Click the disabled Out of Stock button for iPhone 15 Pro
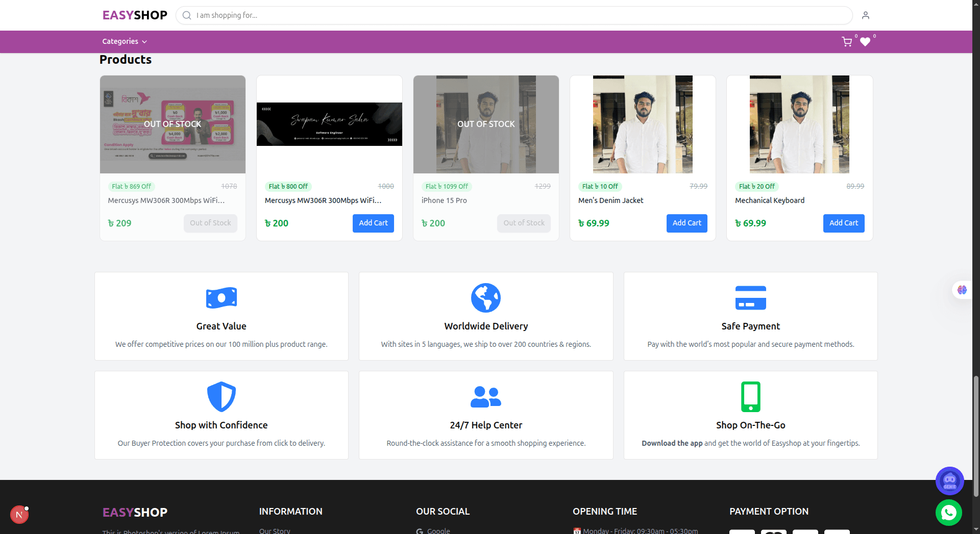 (524, 223)
